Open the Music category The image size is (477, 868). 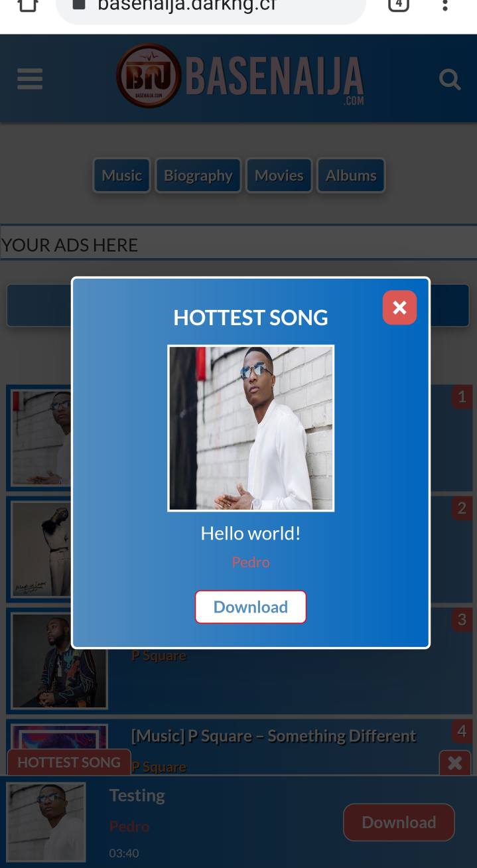[x=122, y=176]
